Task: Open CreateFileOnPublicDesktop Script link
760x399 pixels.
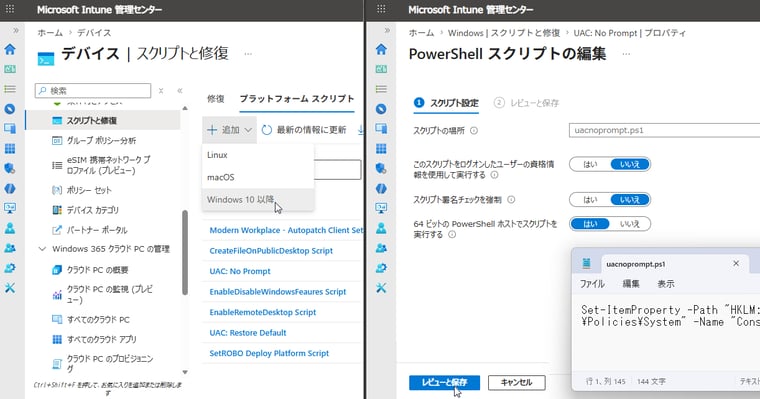Action: (x=271, y=251)
